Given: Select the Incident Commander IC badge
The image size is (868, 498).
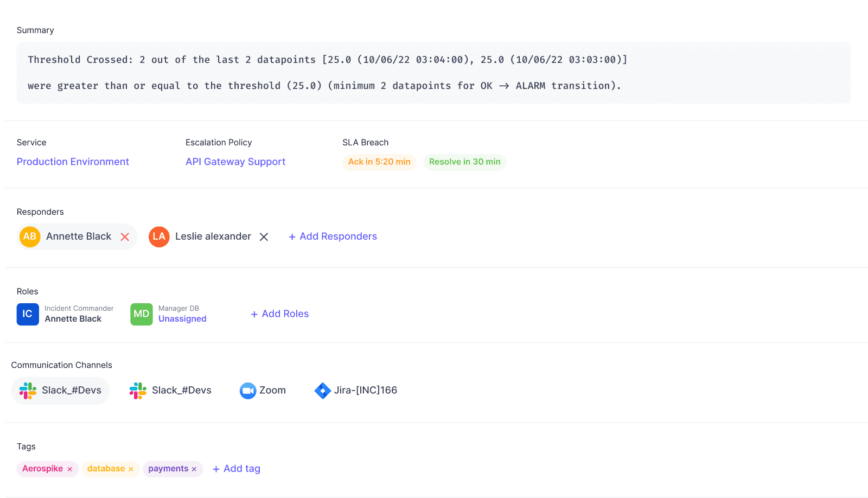Looking at the screenshot, I should 28,314.
